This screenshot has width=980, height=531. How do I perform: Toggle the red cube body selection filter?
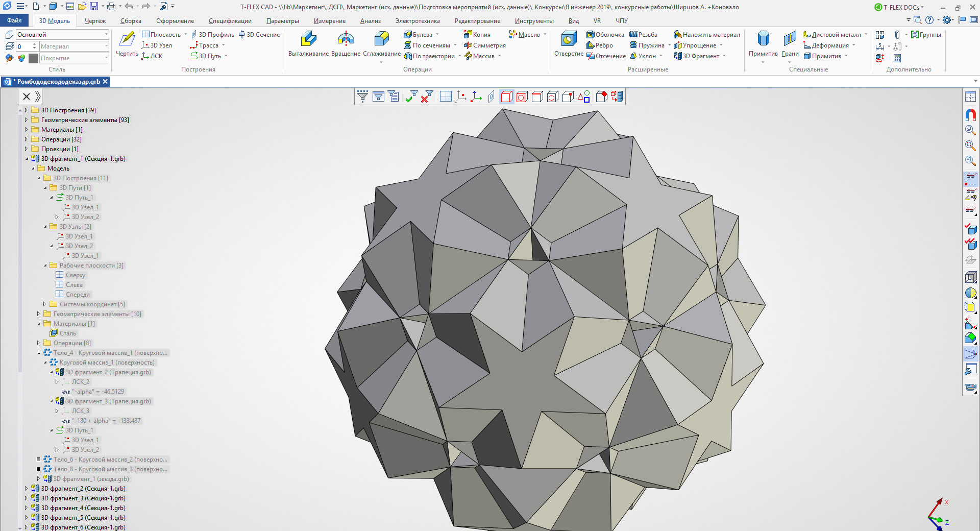pyautogui.click(x=506, y=96)
